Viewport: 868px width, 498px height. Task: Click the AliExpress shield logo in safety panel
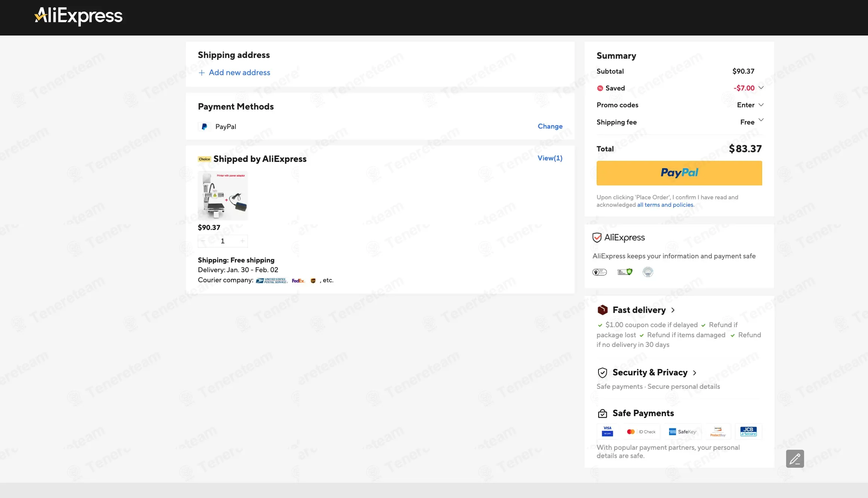click(x=619, y=238)
